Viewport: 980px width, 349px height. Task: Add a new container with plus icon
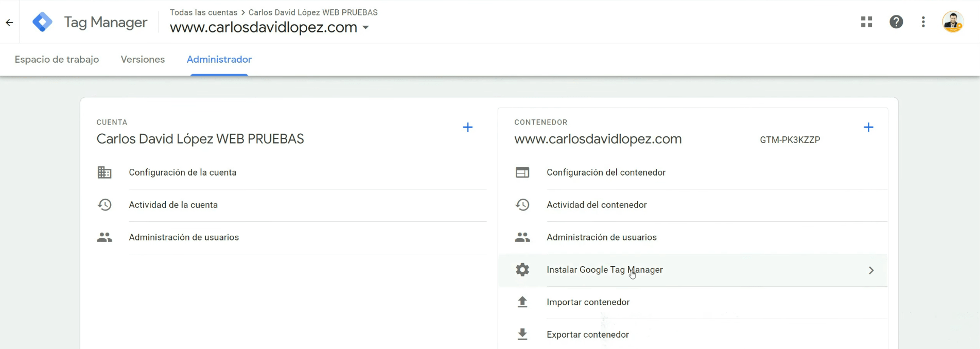[868, 127]
